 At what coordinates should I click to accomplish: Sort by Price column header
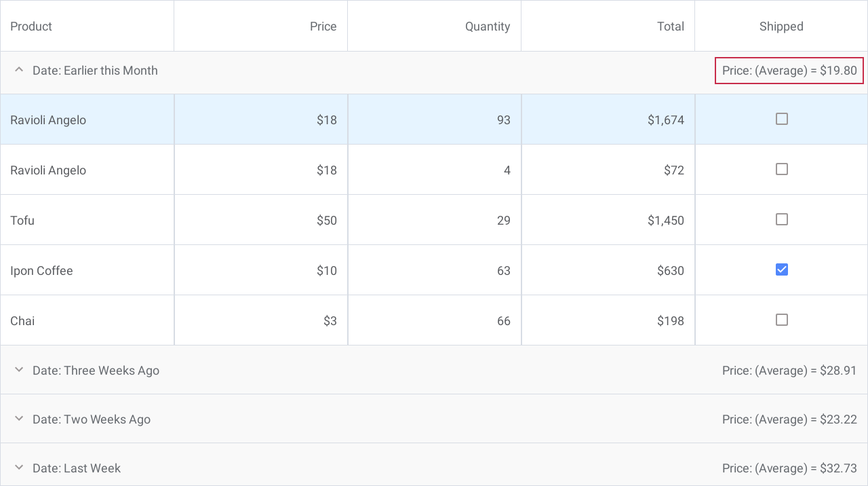point(323,26)
